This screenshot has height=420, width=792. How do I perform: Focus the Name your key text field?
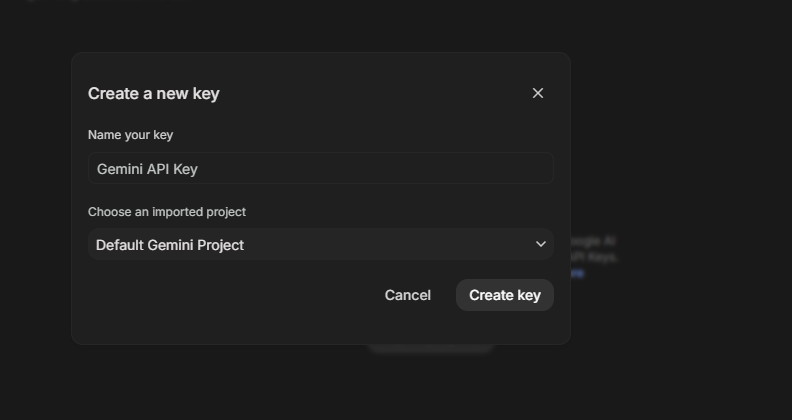point(321,168)
